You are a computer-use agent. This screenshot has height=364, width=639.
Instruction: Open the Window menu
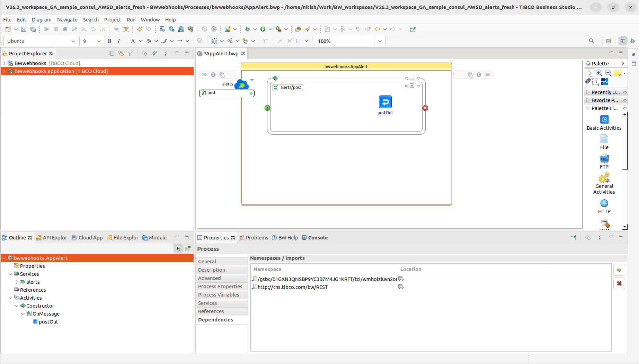point(150,20)
